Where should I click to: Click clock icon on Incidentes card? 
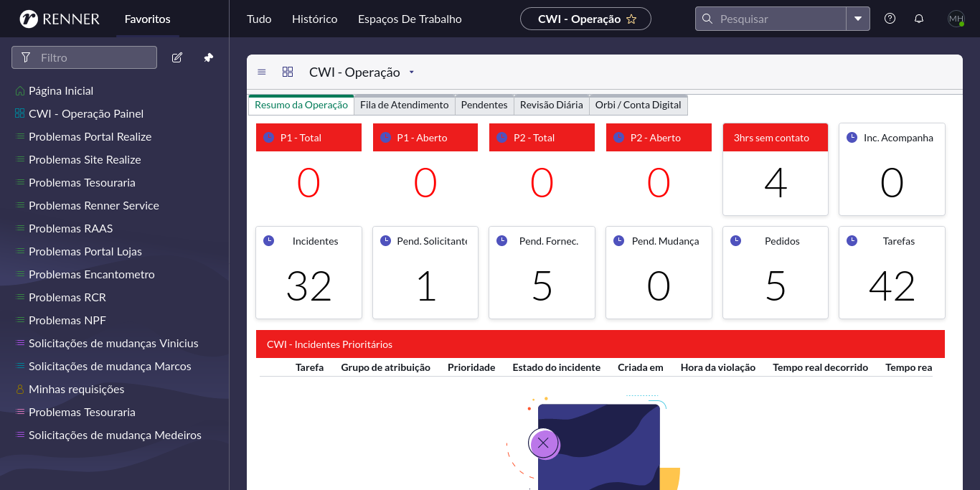269,240
